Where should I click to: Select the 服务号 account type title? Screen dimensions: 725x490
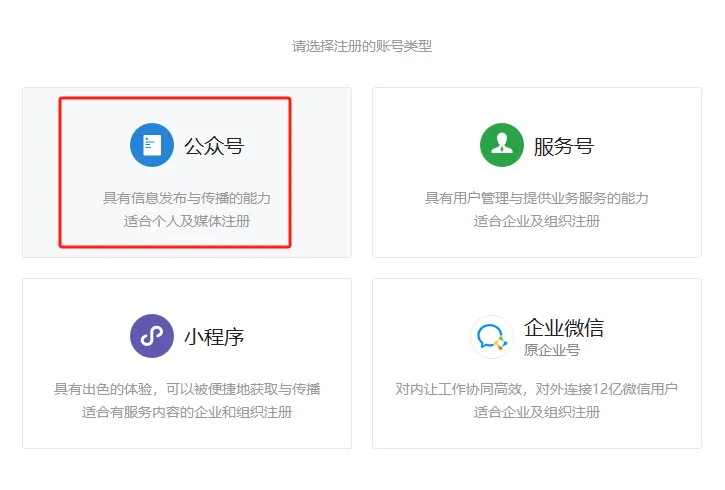pyautogui.click(x=564, y=146)
